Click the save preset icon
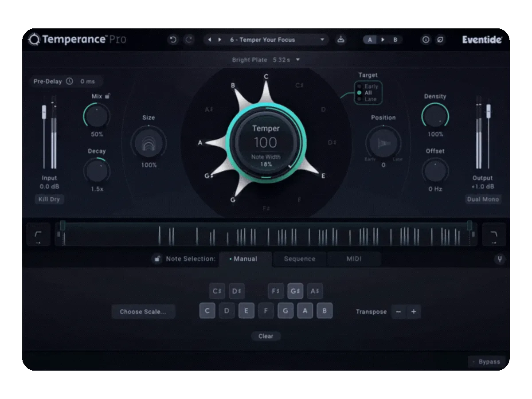The height and width of the screenshot is (399, 532). [x=340, y=40]
